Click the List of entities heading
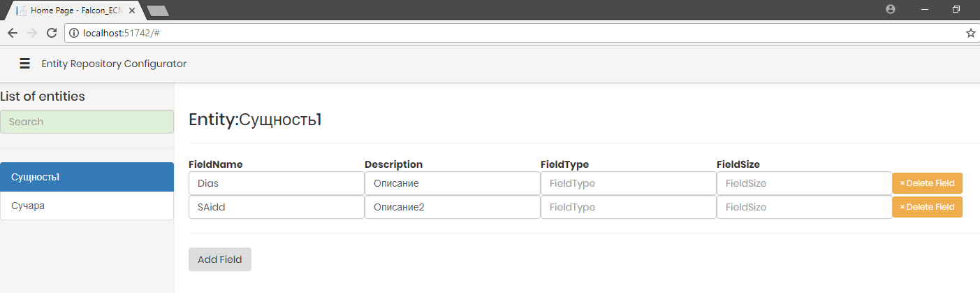Viewport: 980px width, 293px height. click(x=43, y=97)
